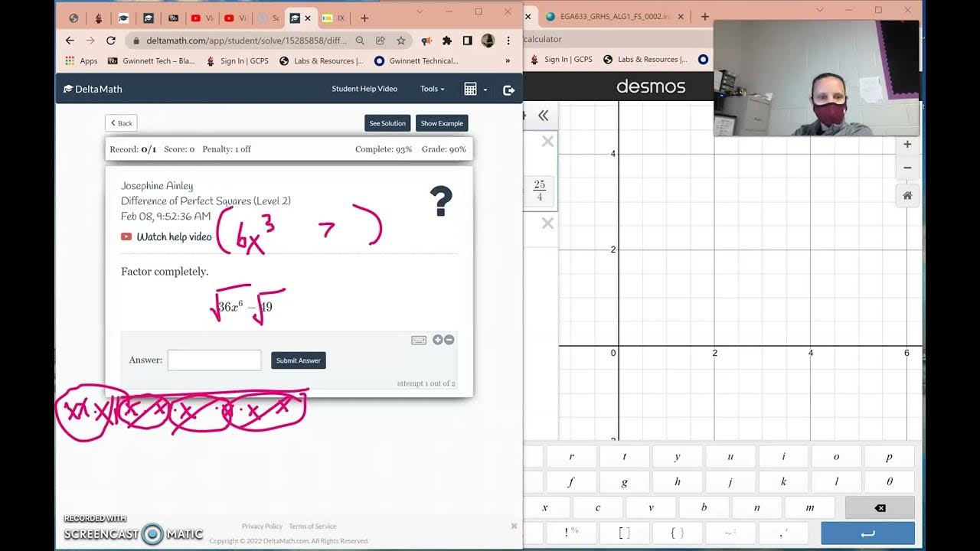Bookmark the page with the star icon
The width and height of the screenshot is (980, 551).
400,41
